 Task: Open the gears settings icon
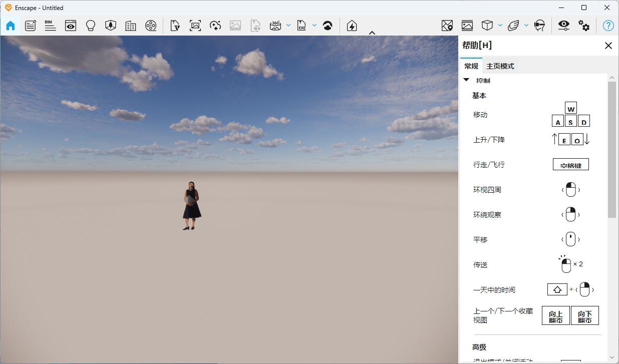click(x=584, y=26)
